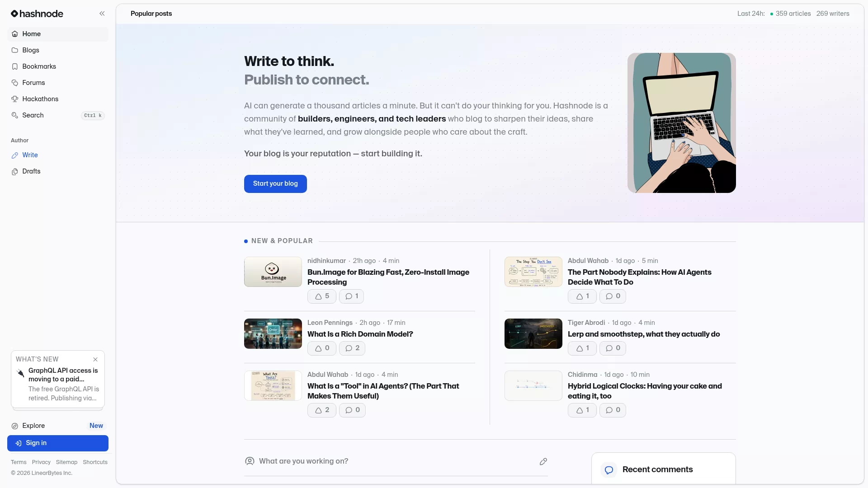Image resolution: width=868 pixels, height=488 pixels.
Task: Click the Start your blog button
Action: (x=275, y=184)
